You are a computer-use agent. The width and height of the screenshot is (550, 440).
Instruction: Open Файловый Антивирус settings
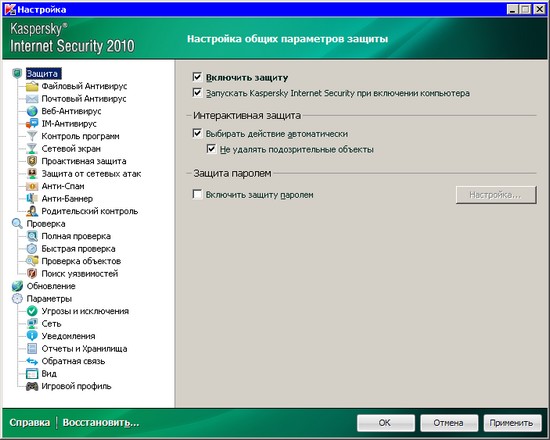coord(84,86)
